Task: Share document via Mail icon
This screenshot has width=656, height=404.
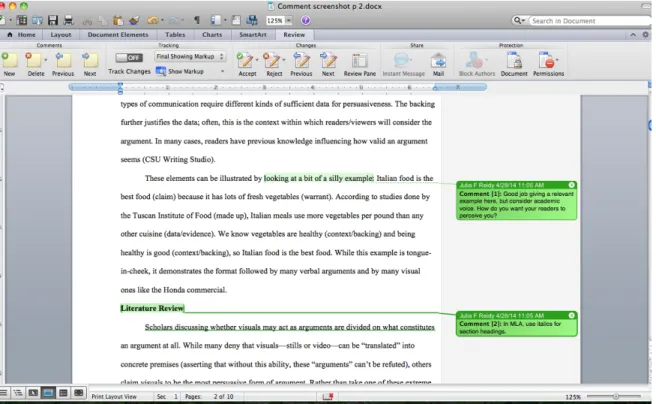Action: coord(438,60)
